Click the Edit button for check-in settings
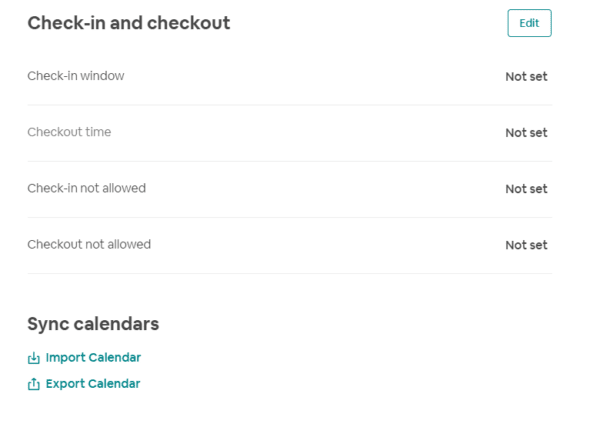The width and height of the screenshot is (600, 434). 529,23
